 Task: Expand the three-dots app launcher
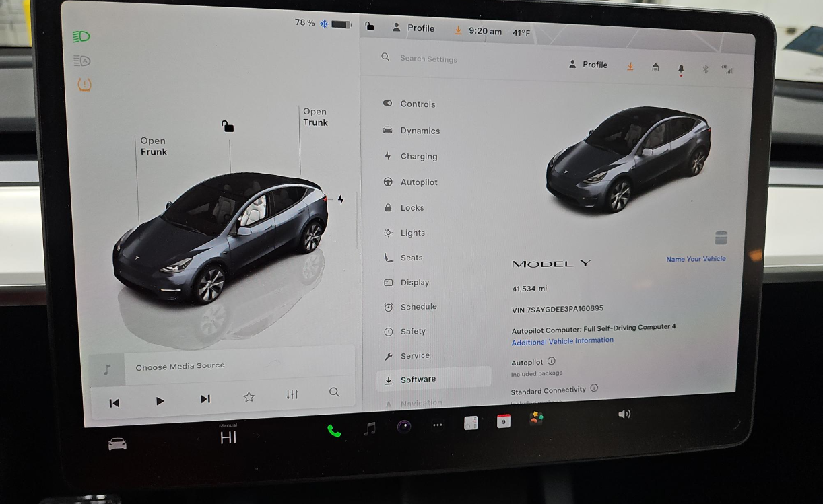(x=438, y=425)
